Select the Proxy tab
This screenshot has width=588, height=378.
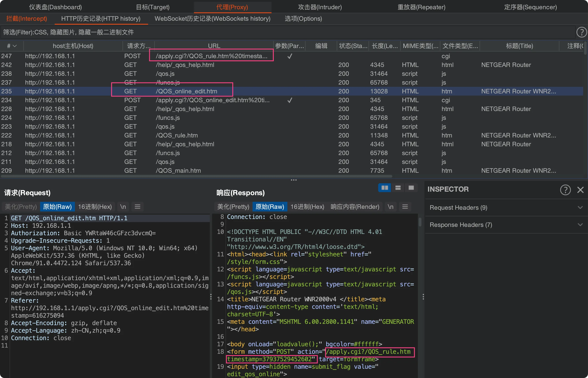tap(232, 7)
